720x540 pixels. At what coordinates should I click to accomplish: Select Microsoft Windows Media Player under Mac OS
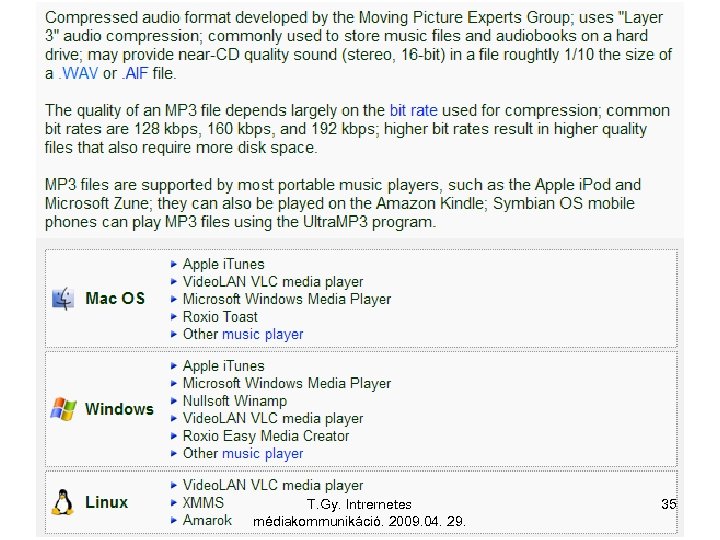coord(286,299)
